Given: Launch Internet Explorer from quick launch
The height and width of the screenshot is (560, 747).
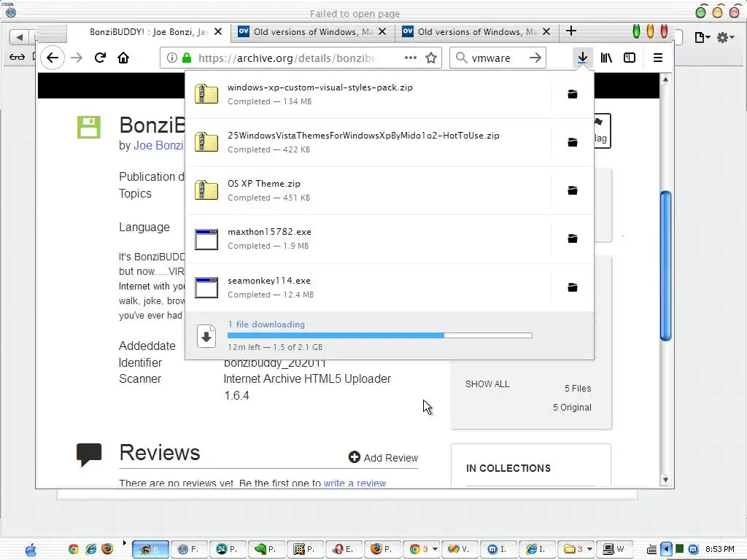Looking at the screenshot, I should point(90,549).
